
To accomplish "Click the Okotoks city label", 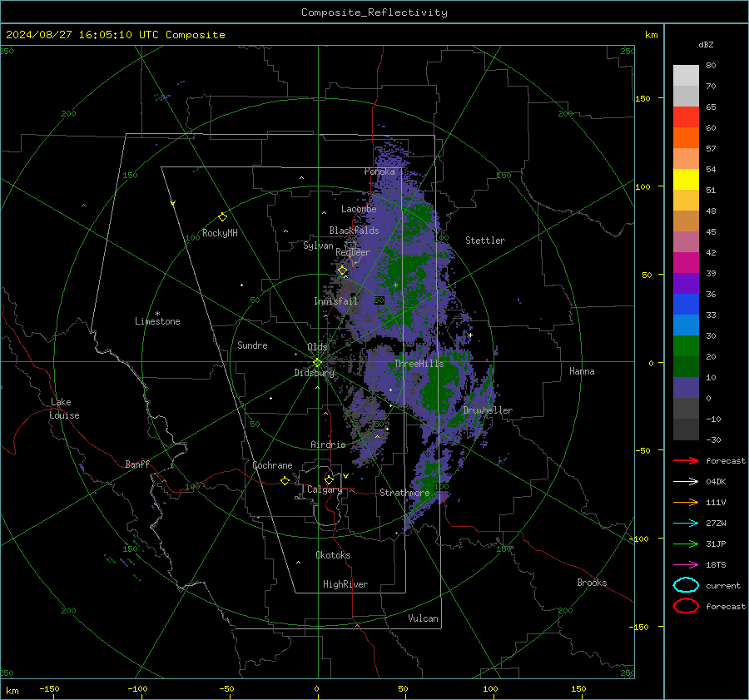I will coord(333,555).
